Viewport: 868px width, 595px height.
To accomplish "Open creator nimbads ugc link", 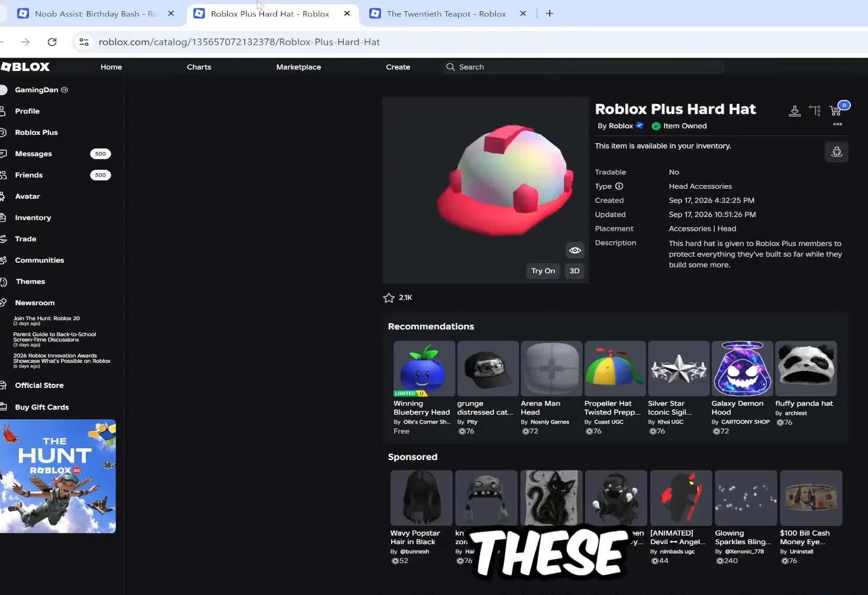I will [x=677, y=552].
